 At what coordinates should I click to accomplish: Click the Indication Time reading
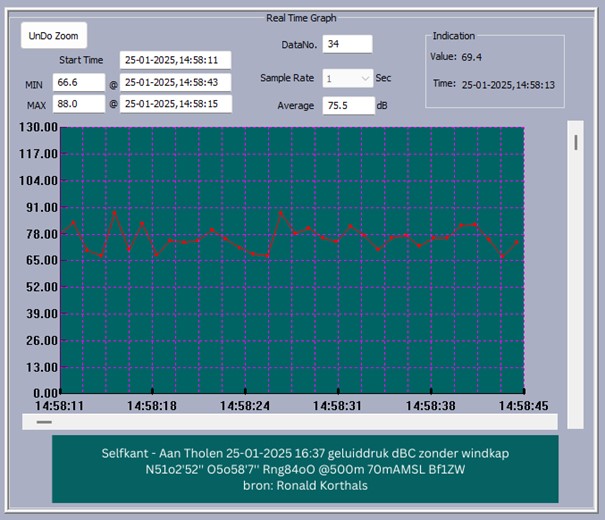(508, 86)
